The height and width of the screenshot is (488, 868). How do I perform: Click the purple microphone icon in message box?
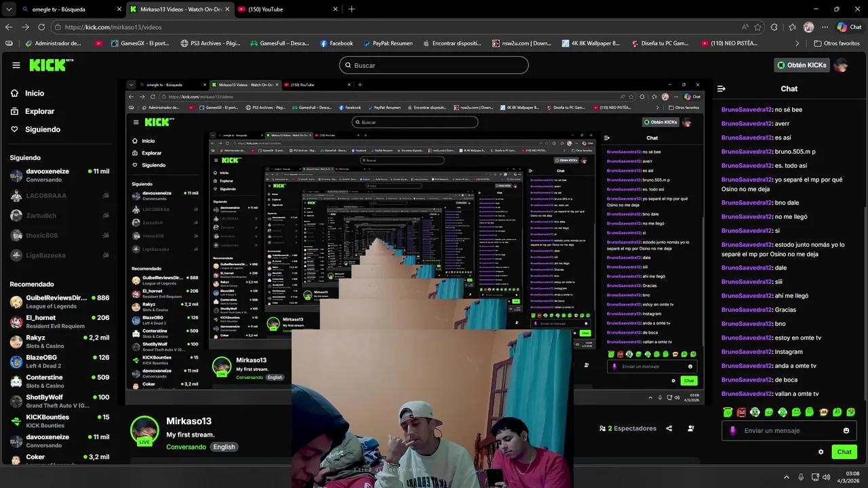[x=732, y=430]
